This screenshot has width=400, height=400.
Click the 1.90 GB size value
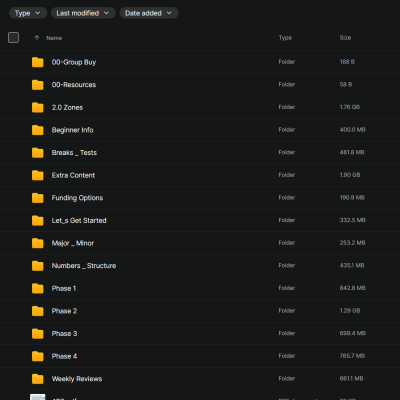[350, 175]
